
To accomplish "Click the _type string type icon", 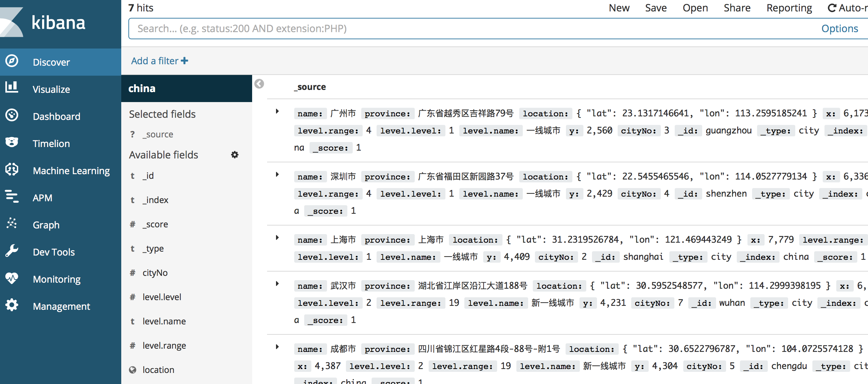I will tap(133, 248).
